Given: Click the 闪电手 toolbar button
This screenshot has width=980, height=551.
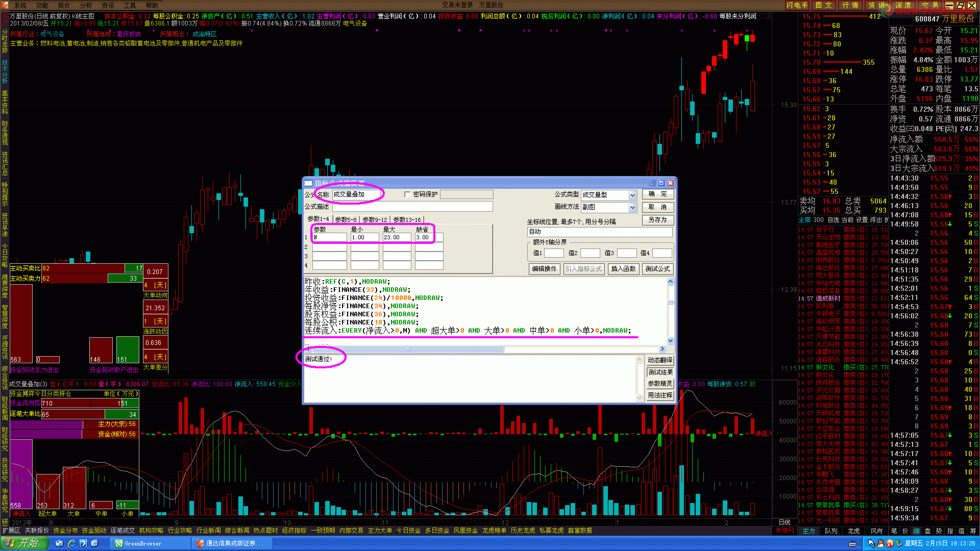Looking at the screenshot, I should click(x=797, y=5).
